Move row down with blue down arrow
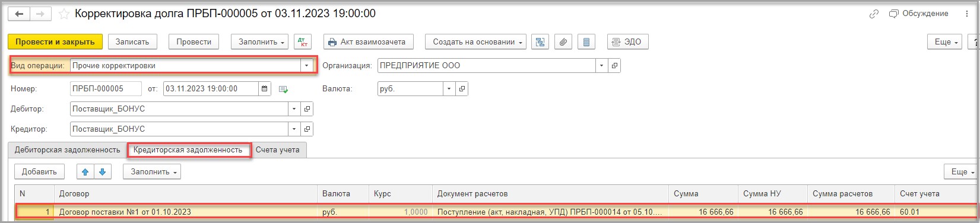The height and width of the screenshot is (223, 980). (x=103, y=172)
